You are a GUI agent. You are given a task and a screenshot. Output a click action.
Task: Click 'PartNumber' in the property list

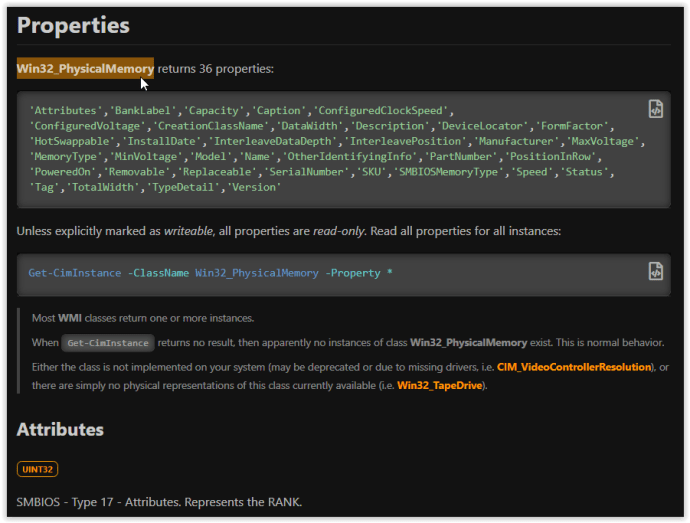(461, 157)
